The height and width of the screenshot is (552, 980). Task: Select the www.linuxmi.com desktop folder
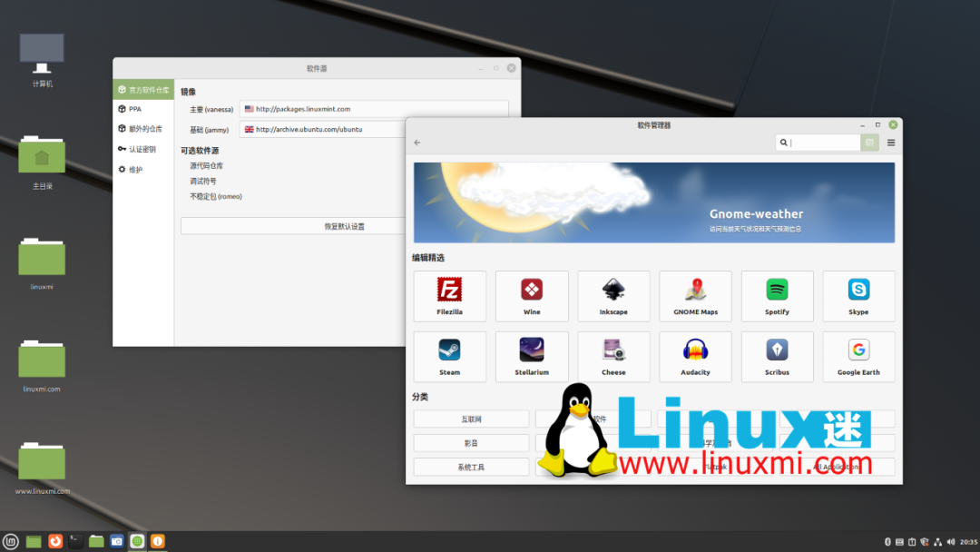coord(42,468)
